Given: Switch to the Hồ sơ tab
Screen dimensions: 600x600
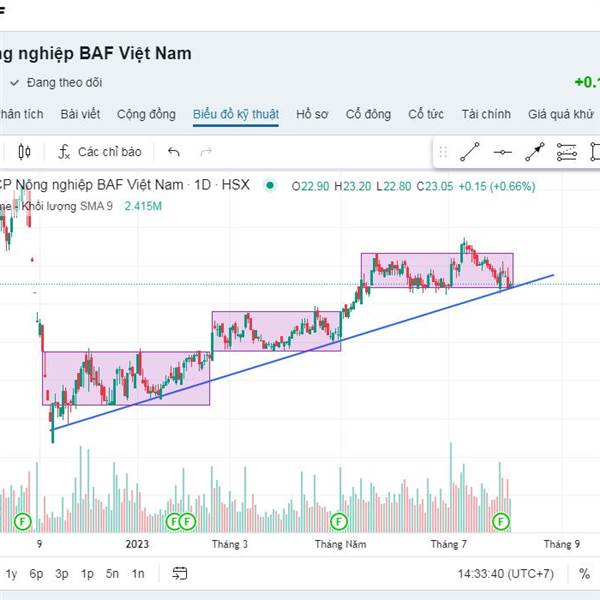Looking at the screenshot, I should coord(312,114).
